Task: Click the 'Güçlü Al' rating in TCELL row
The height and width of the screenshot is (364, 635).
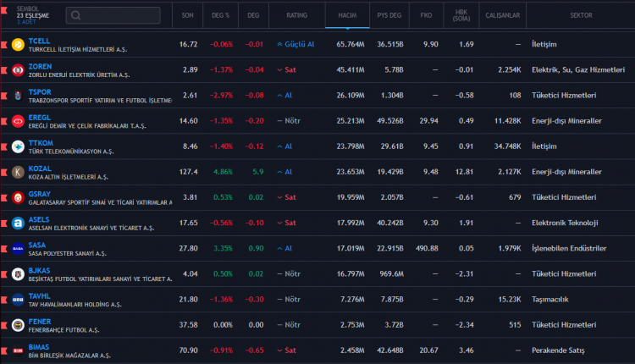Action: (296, 45)
